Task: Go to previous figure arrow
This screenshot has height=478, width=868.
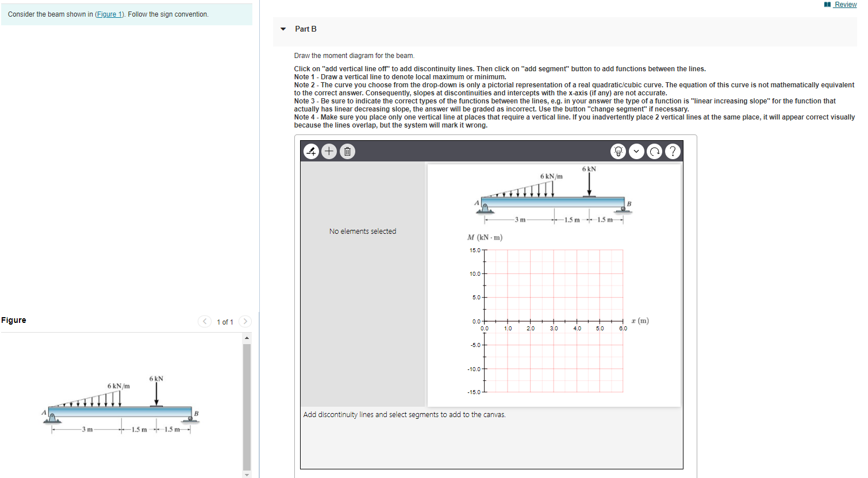Action: tap(205, 321)
